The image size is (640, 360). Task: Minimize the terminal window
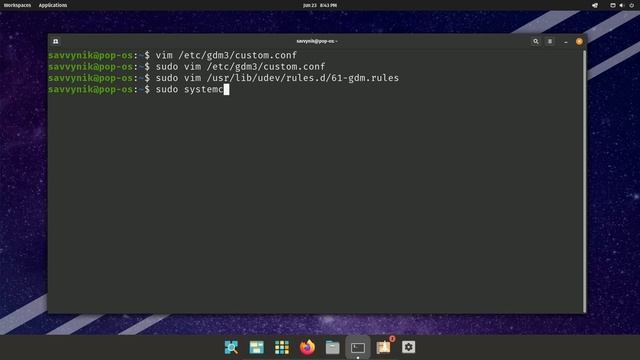pyautogui.click(x=566, y=42)
